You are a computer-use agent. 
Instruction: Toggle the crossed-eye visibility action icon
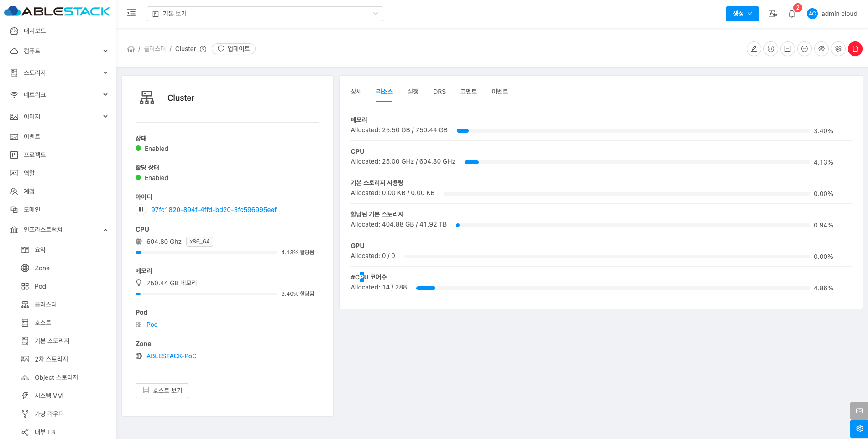tap(821, 49)
